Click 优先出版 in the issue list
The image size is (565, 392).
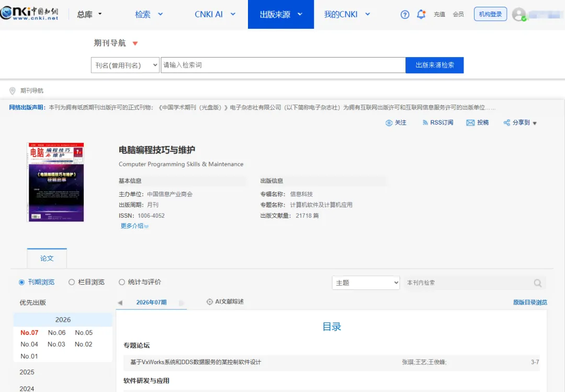click(x=33, y=303)
